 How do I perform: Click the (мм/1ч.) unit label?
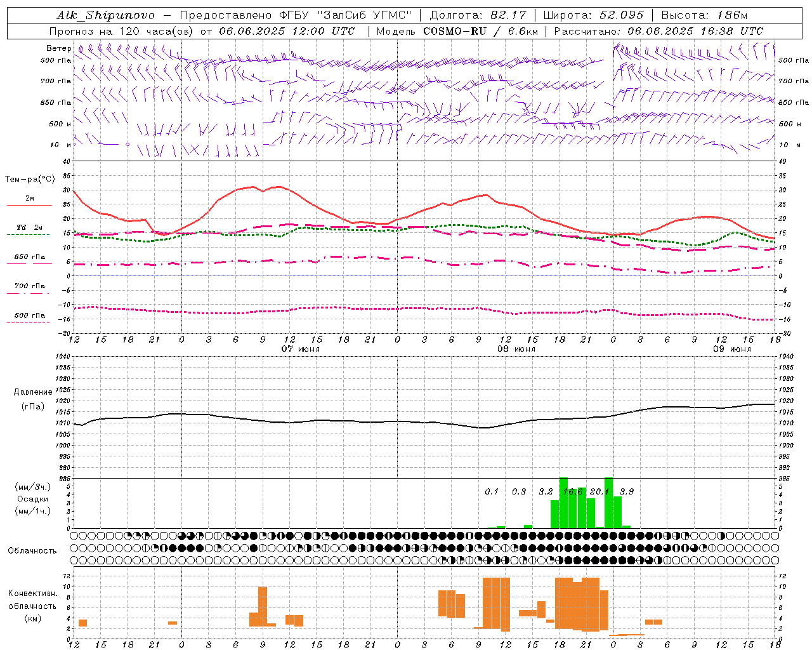click(33, 511)
